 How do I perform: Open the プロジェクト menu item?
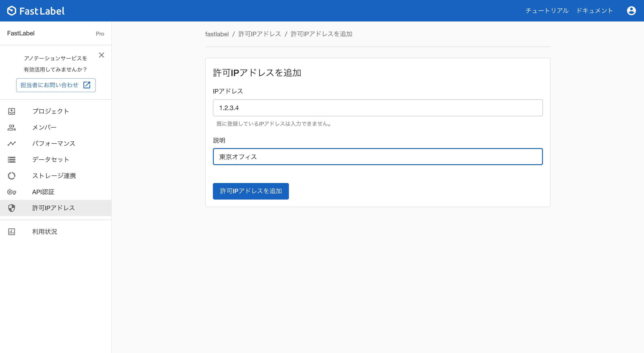(56, 111)
